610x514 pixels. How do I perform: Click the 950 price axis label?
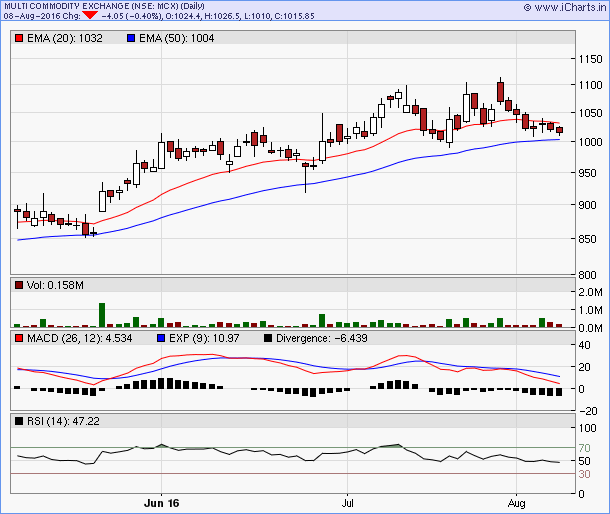tap(587, 173)
